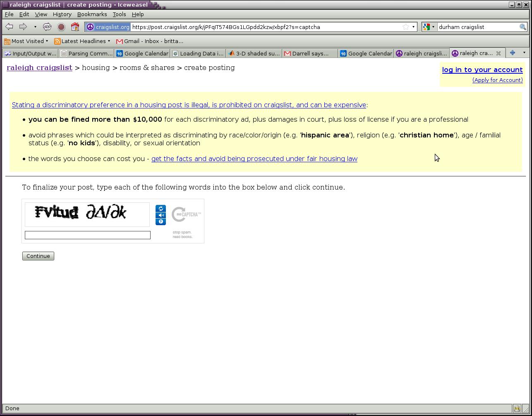Switch to the 3-D shaded surface tab

254,53
